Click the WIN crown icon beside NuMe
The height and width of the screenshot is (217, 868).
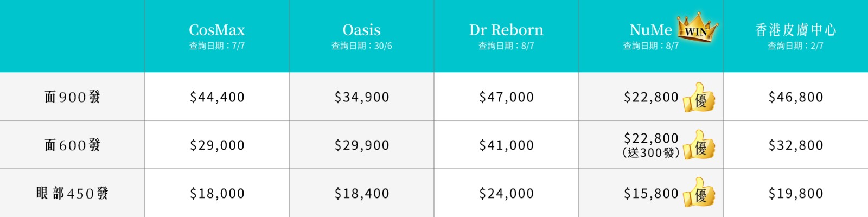pos(698,27)
